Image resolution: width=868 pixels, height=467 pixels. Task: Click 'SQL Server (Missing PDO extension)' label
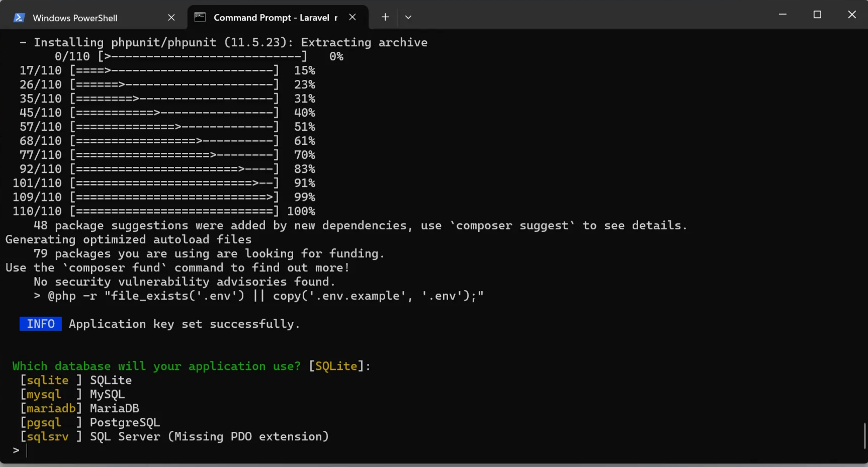[209, 437]
